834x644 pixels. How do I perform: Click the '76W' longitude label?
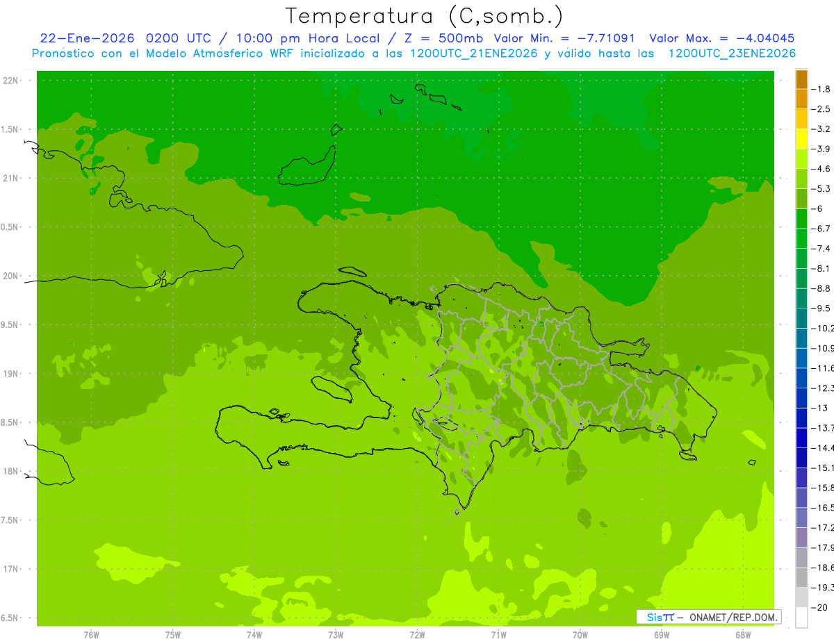coord(91,634)
